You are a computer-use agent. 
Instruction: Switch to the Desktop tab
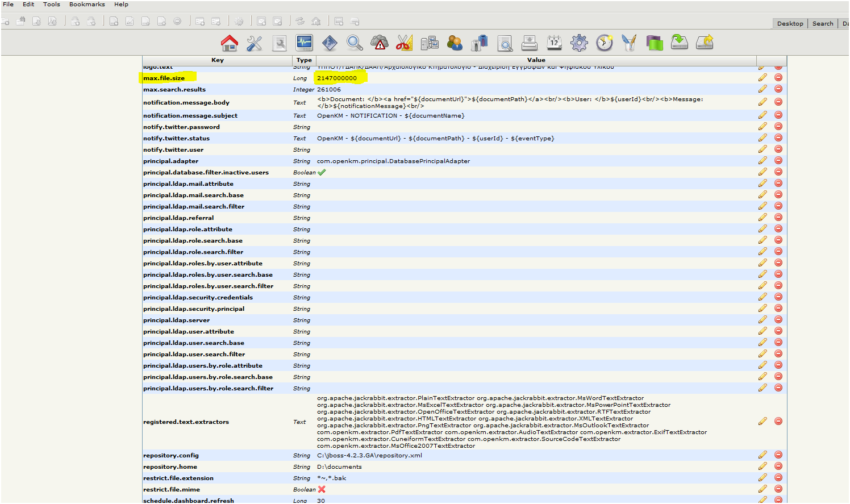pos(790,24)
